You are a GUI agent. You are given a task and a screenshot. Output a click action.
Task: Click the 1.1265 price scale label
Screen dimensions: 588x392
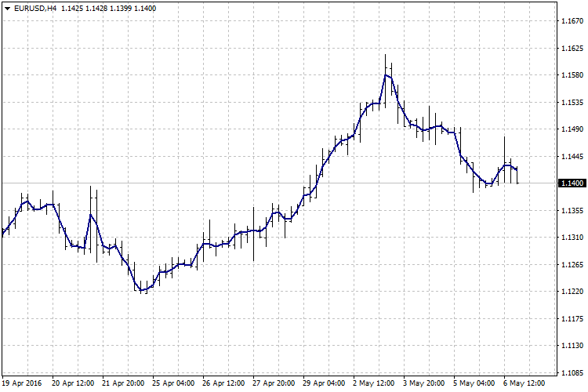[572, 264]
